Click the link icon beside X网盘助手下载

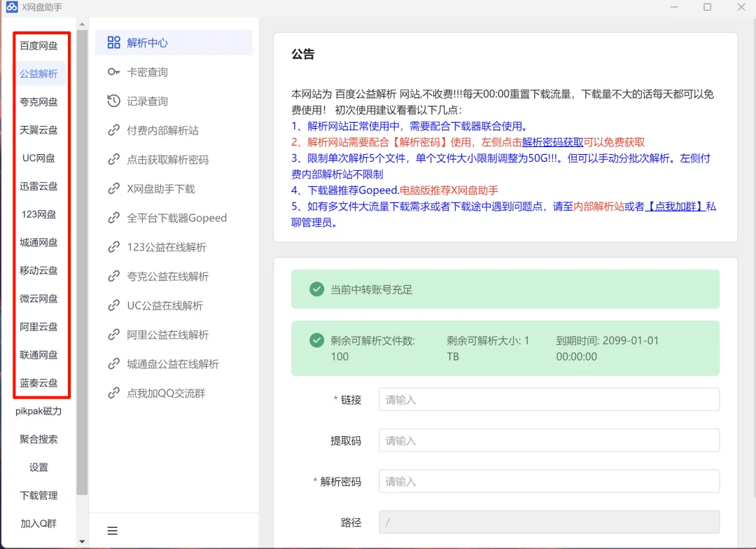[114, 188]
